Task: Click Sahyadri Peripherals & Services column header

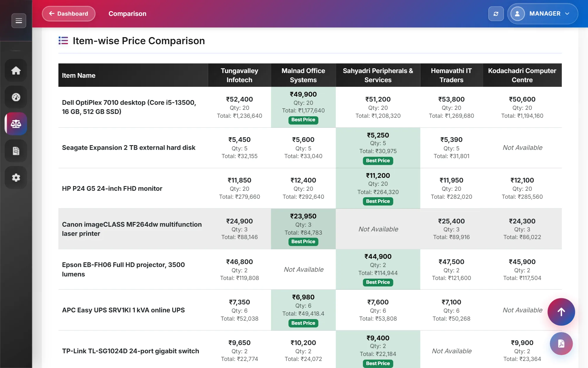Action: 378,75
